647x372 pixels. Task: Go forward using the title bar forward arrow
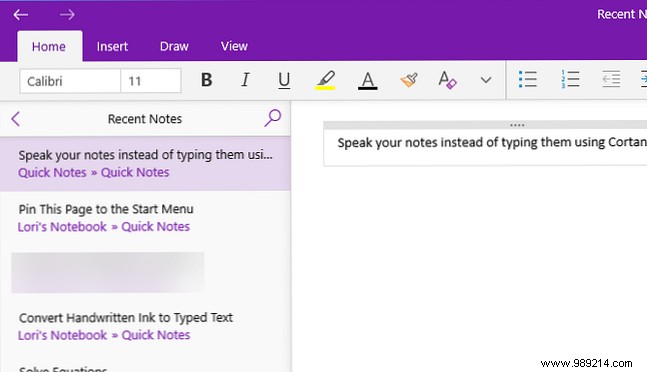click(67, 15)
